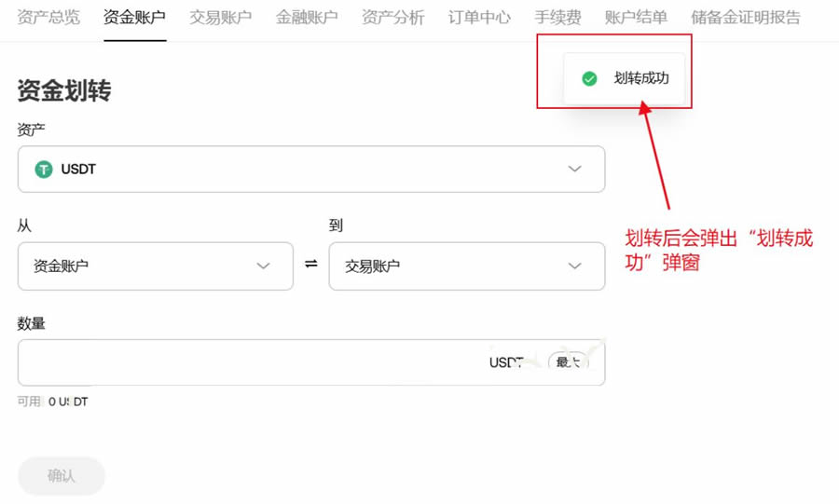This screenshot has width=839, height=504.
Task: Click the 最大 max amount button
Action: pos(568,362)
